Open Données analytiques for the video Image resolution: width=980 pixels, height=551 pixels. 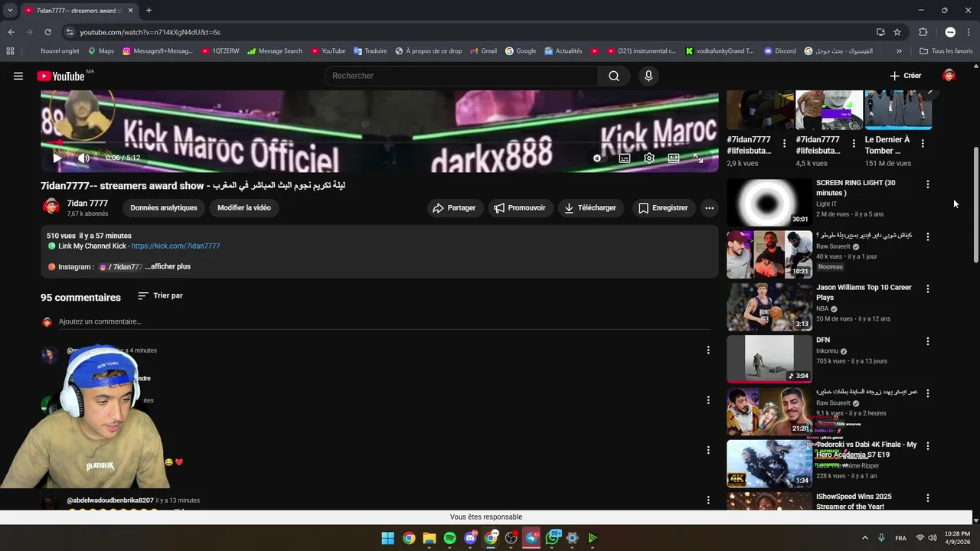(164, 207)
